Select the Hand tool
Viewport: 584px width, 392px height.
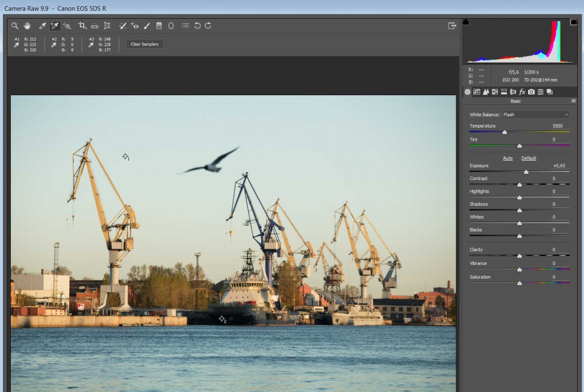[x=27, y=26]
